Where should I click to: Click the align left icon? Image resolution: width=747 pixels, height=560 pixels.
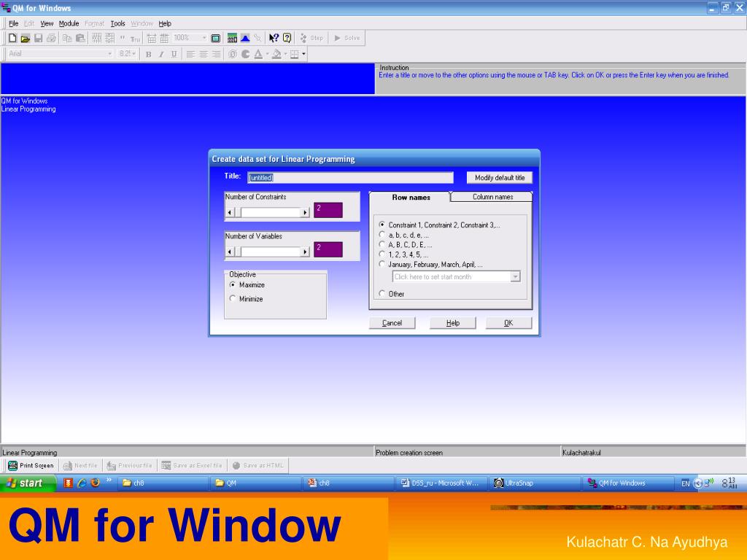pyautogui.click(x=190, y=54)
